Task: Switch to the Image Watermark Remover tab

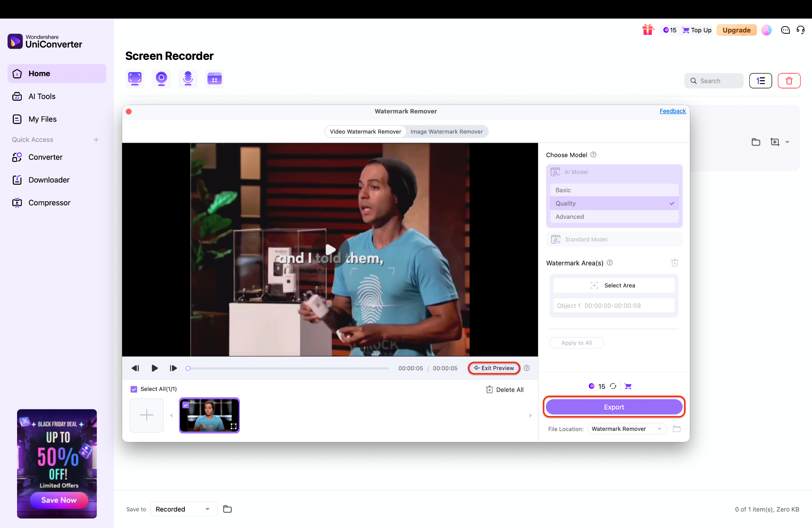Action: pyautogui.click(x=446, y=132)
